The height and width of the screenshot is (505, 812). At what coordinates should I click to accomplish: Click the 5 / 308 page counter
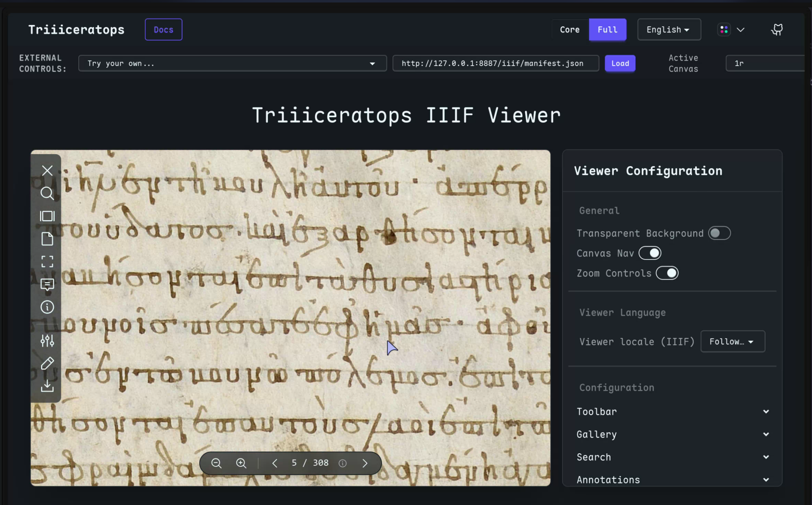coord(310,463)
